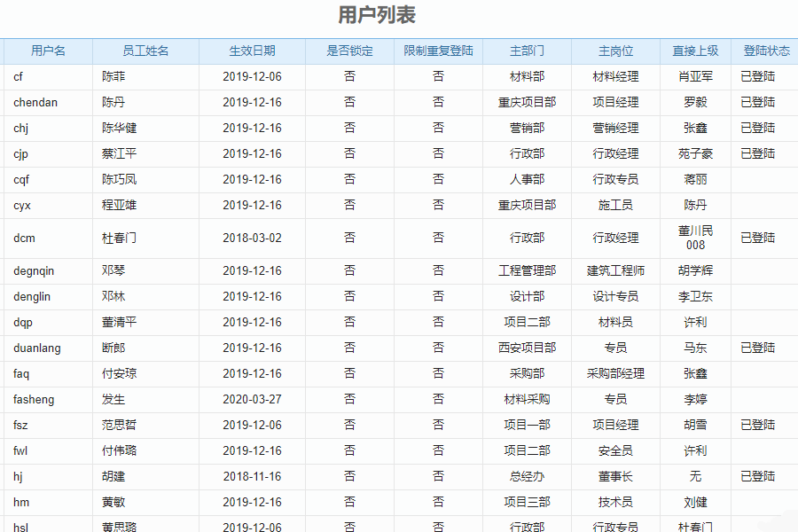The image size is (798, 532).
Task: Click the 限制重复登陆 column header
Action: click(x=438, y=51)
